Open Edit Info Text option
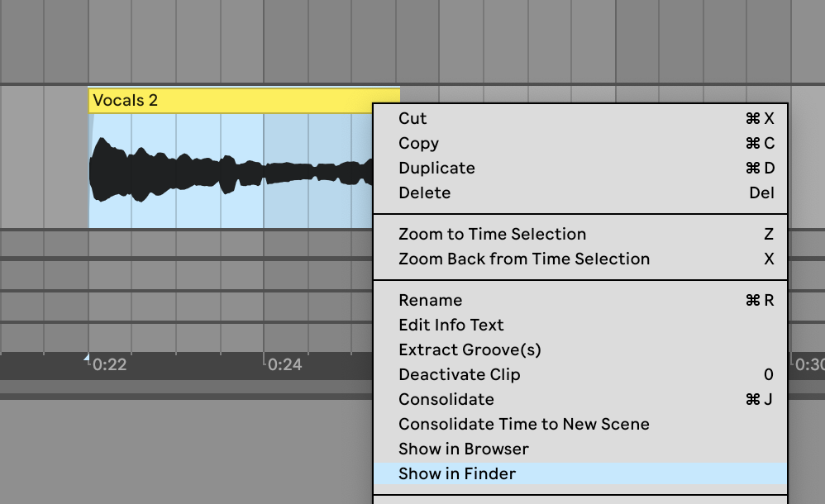Viewport: 825px width, 504px height. click(451, 325)
